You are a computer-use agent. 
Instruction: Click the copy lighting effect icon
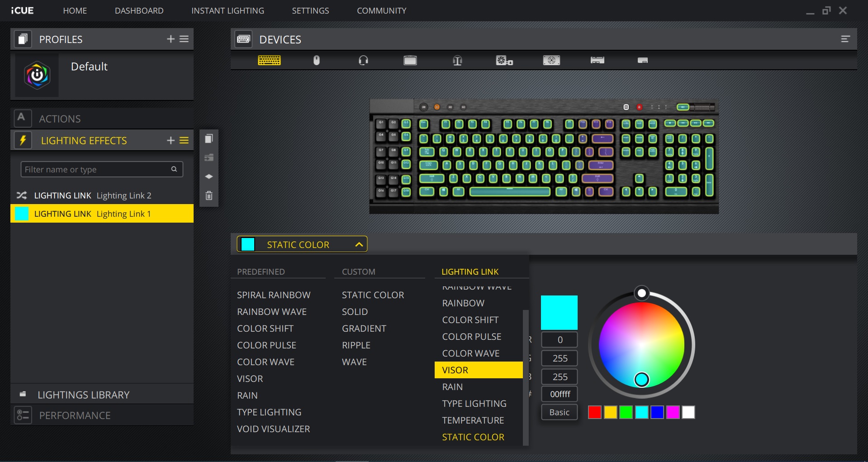point(209,139)
